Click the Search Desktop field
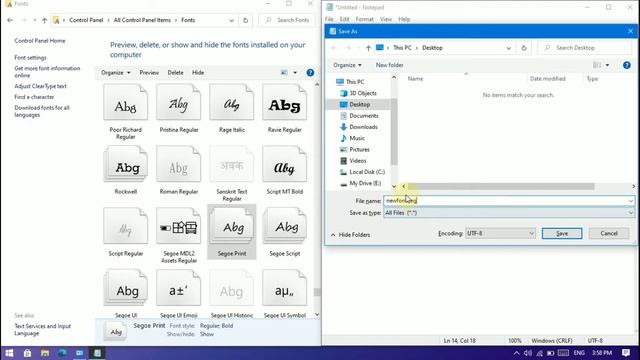Image resolution: width=640 pixels, height=360 pixels. pyautogui.click(x=585, y=48)
